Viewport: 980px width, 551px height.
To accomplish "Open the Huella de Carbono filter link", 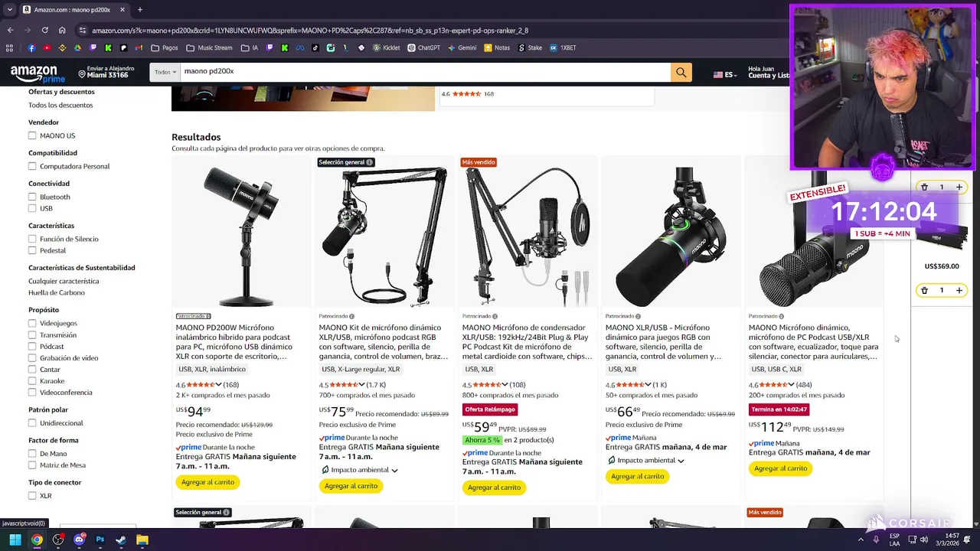I will click(x=57, y=292).
